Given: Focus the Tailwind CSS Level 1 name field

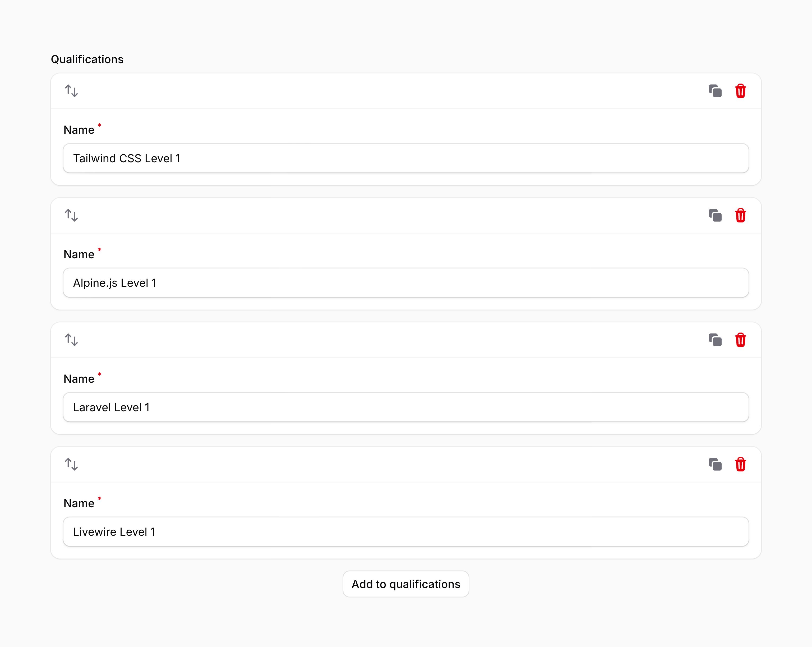Looking at the screenshot, I should pos(406,158).
